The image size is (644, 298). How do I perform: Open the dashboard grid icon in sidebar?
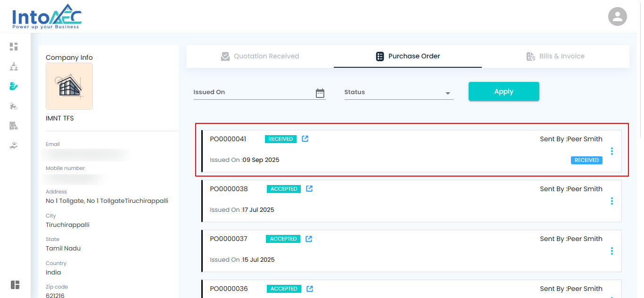[x=14, y=47]
